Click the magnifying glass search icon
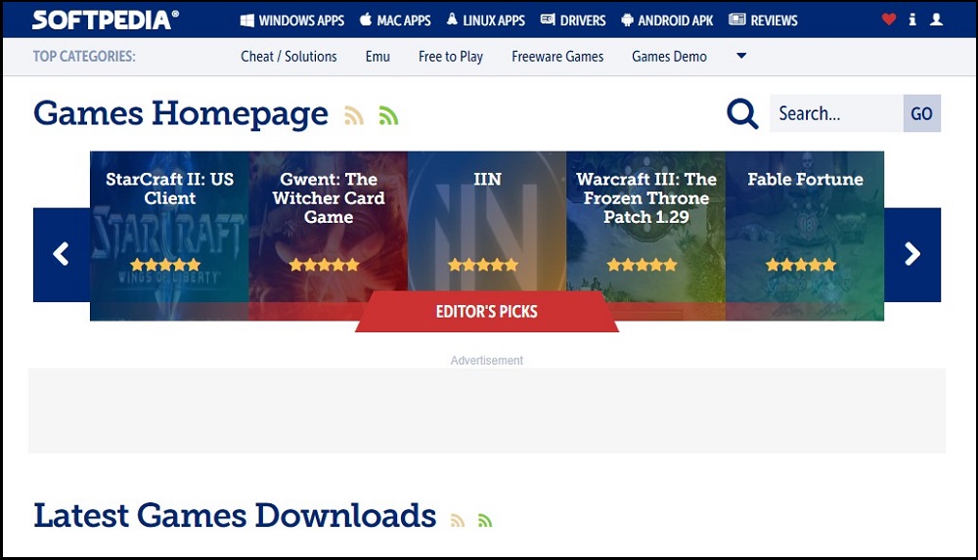The image size is (978, 560). coord(742,113)
